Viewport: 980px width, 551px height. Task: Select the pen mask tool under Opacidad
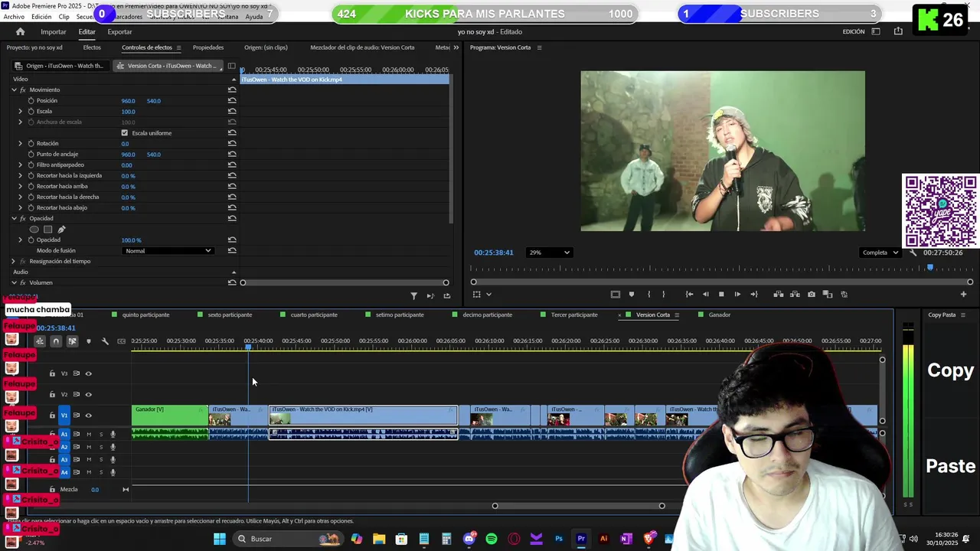[x=61, y=229]
